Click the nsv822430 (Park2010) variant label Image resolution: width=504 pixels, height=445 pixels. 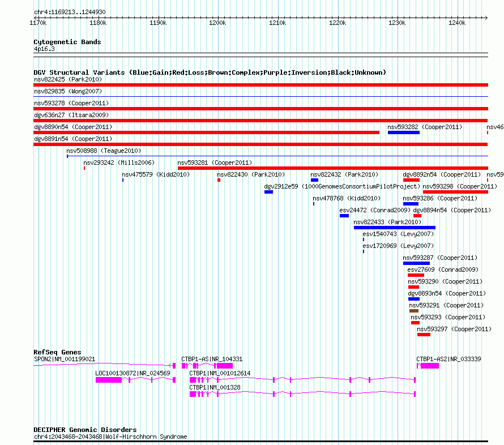[251, 174]
